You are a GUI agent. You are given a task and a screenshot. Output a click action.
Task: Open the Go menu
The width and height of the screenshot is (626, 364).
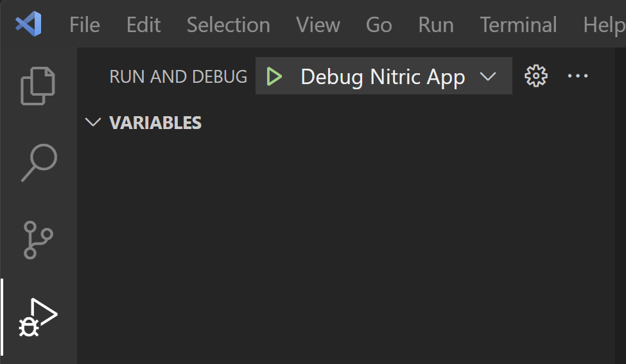379,25
